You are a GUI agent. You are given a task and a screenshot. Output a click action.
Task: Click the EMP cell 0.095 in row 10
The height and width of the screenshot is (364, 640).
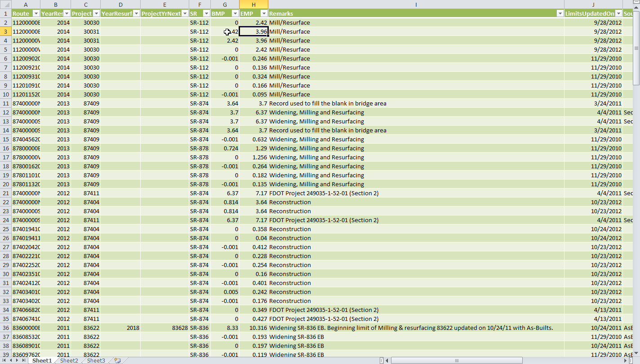pyautogui.click(x=253, y=94)
